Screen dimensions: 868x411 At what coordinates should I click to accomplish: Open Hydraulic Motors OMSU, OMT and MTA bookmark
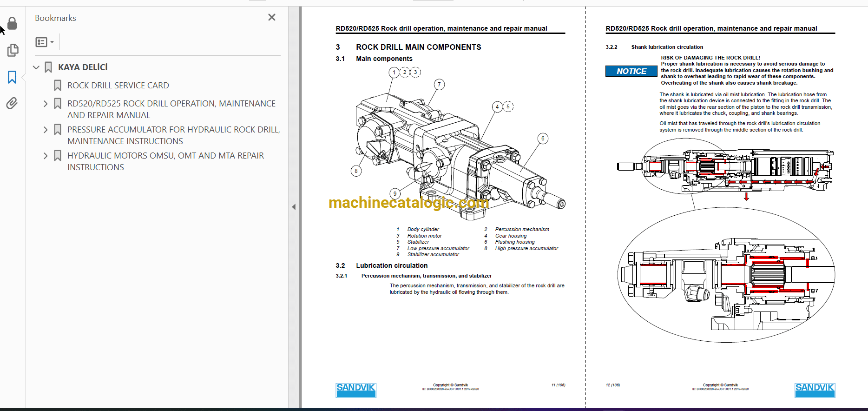coord(165,161)
